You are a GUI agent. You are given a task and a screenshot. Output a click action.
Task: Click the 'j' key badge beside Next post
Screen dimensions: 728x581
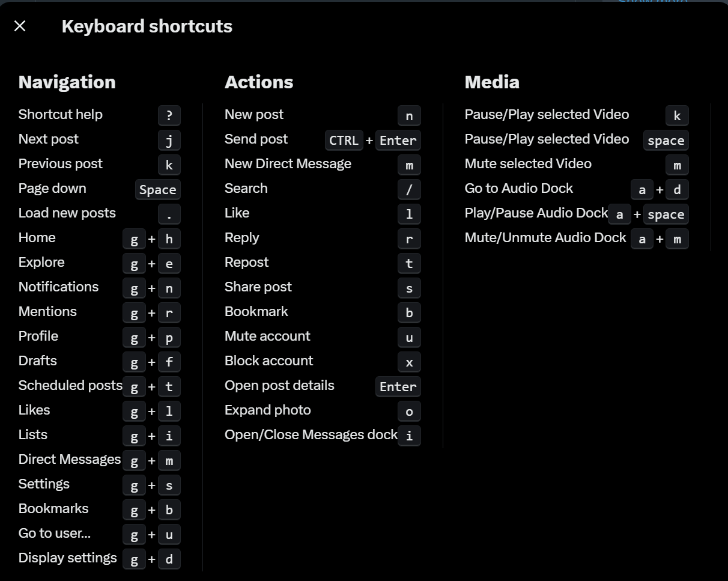point(169,140)
